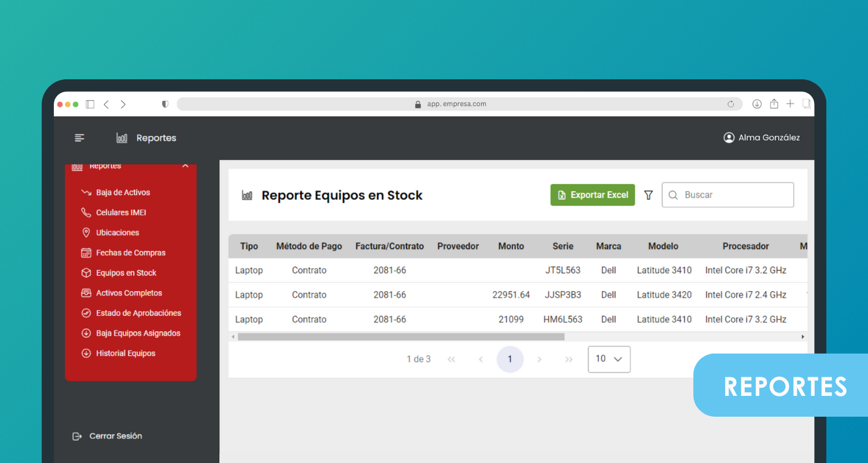Click Cerrar Sesión to log out

coord(115,436)
